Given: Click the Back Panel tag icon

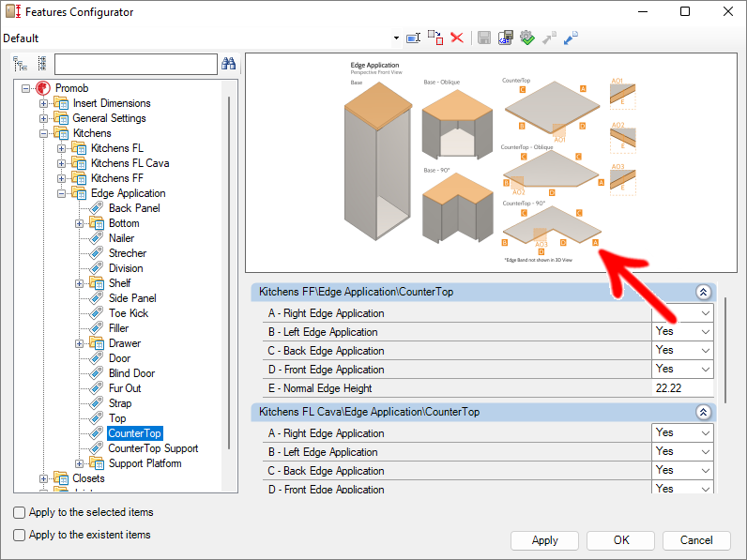Looking at the screenshot, I should click(97, 208).
